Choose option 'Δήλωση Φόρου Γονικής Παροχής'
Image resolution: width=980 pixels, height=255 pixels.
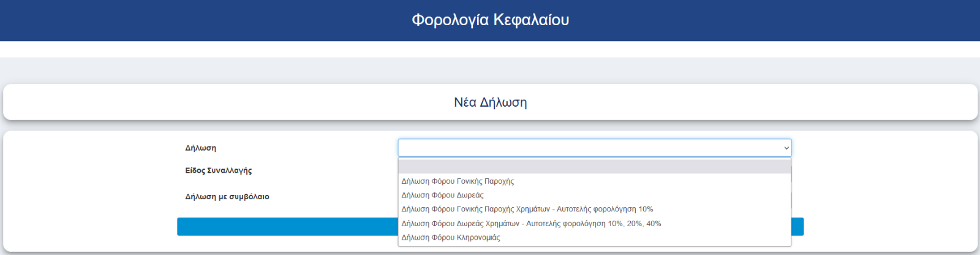click(595, 181)
